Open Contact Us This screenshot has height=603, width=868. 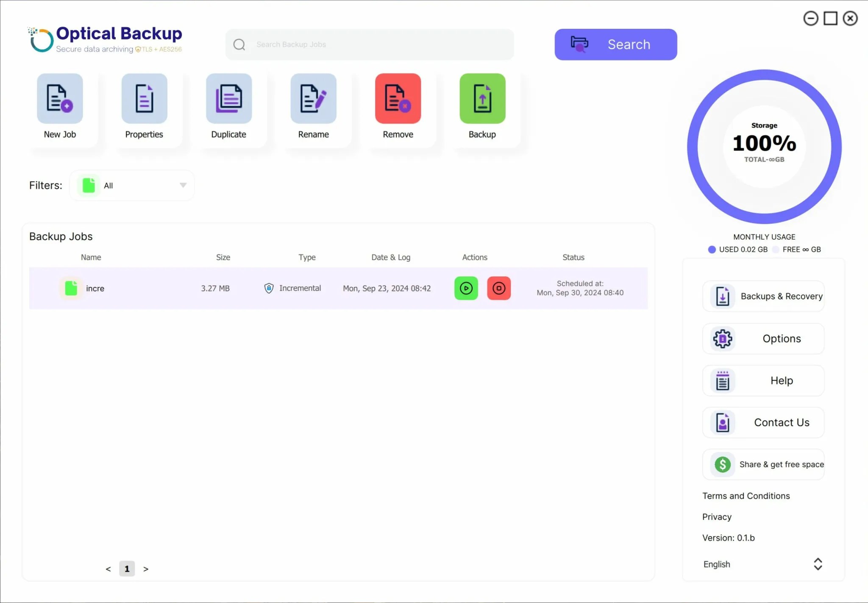click(x=763, y=422)
